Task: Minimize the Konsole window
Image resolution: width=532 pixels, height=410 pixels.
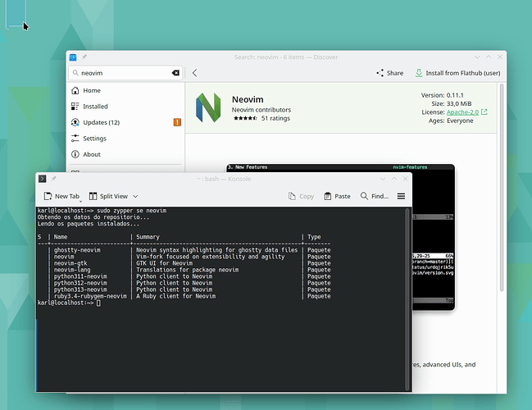Action: 383,179
